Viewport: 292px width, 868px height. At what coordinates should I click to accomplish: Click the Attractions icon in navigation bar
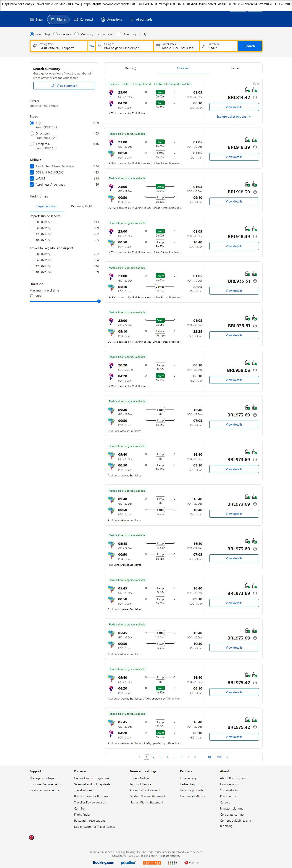(103, 19)
